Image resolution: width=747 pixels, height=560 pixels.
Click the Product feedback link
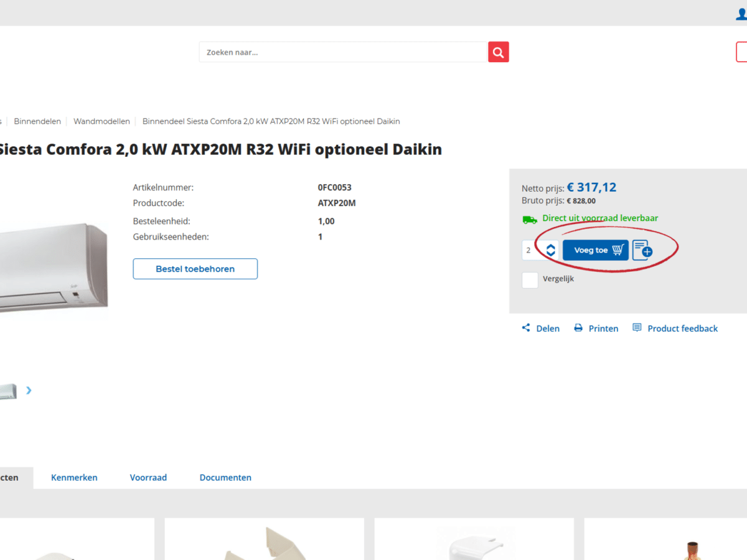click(683, 329)
